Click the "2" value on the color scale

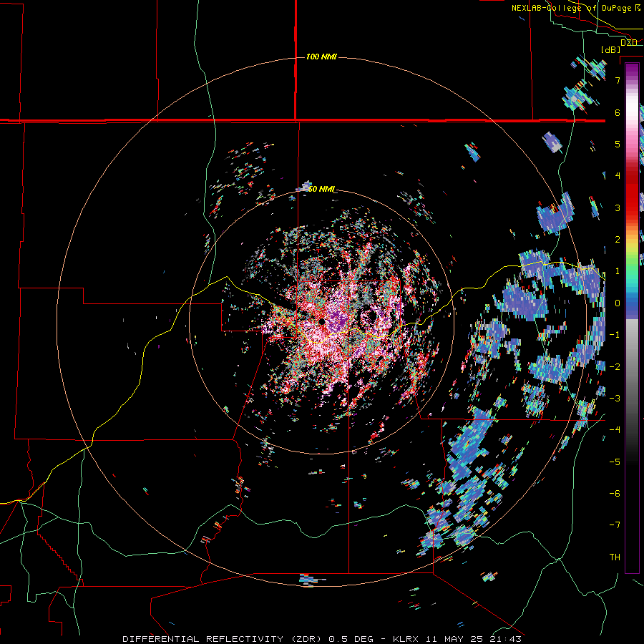pyautogui.click(x=618, y=240)
